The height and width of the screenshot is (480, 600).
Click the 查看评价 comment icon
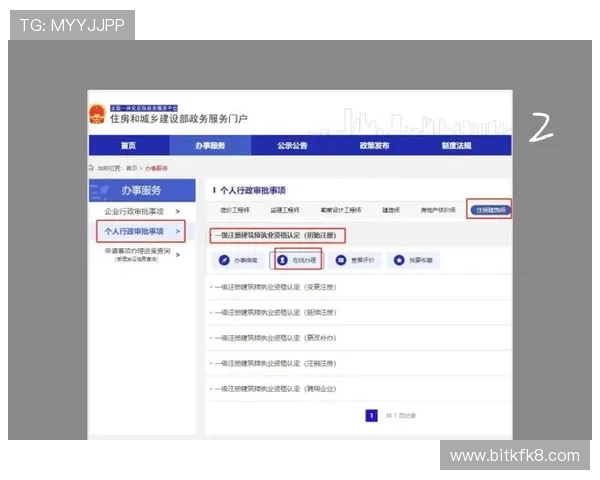click(341, 260)
